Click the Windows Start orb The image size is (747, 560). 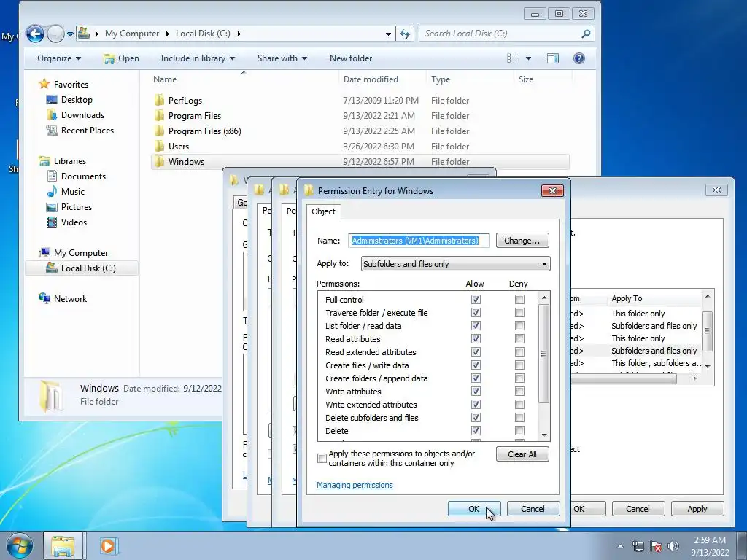pos(19,545)
